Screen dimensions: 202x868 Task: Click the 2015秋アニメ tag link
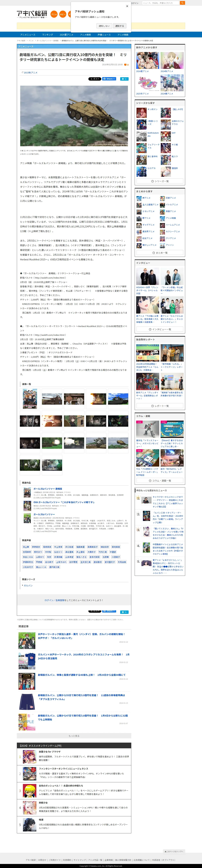coord(30,72)
